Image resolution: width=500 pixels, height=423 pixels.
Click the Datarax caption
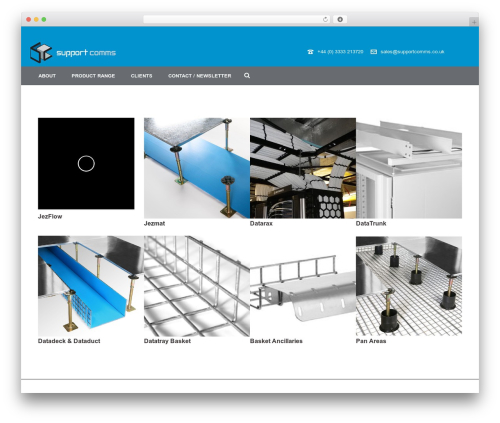point(261,224)
